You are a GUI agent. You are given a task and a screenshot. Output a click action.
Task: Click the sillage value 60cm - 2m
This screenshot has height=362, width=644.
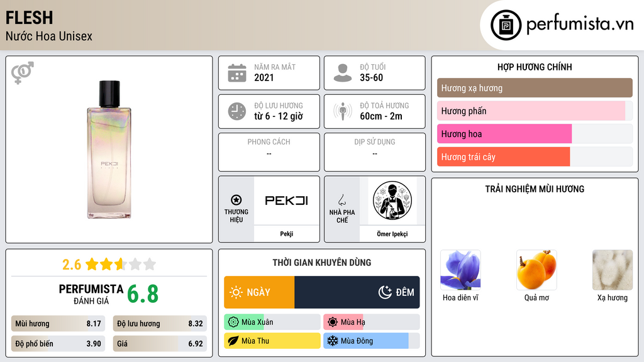pyautogui.click(x=381, y=116)
